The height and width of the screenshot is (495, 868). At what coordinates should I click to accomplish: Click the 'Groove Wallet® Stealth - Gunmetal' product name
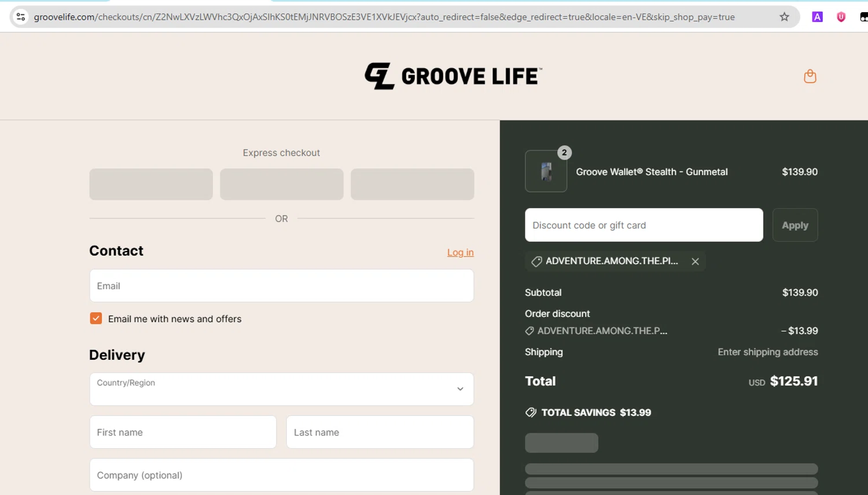click(652, 172)
